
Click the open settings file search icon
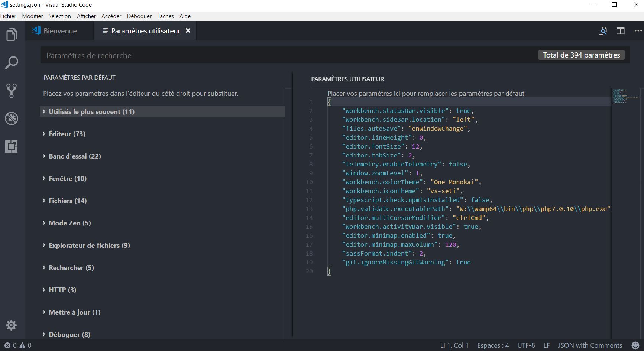(x=603, y=31)
